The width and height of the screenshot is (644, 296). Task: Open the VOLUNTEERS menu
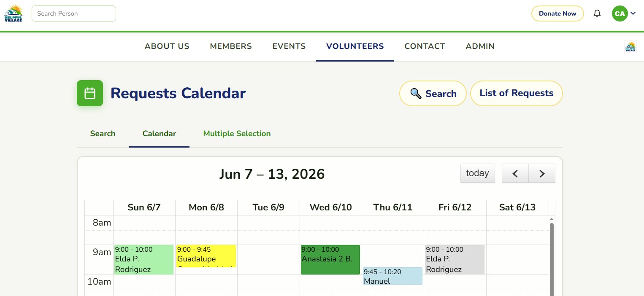tap(355, 46)
